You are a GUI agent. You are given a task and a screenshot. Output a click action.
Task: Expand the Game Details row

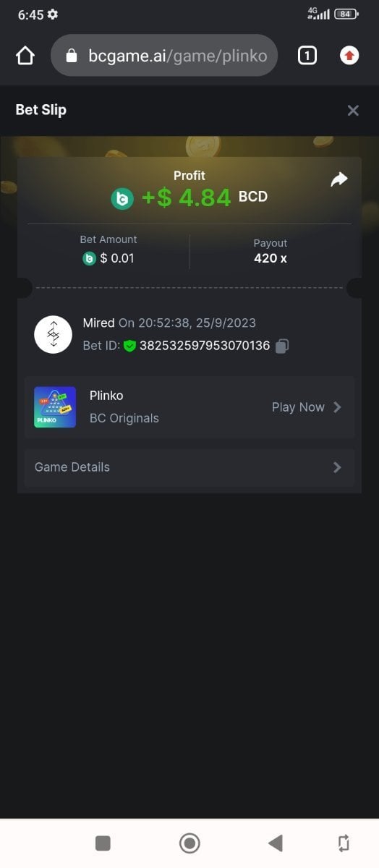pos(189,467)
